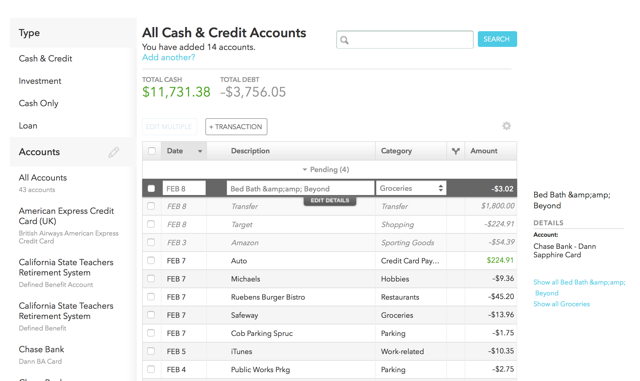
Task: Check the Michaels row checkbox
Action: [151, 279]
